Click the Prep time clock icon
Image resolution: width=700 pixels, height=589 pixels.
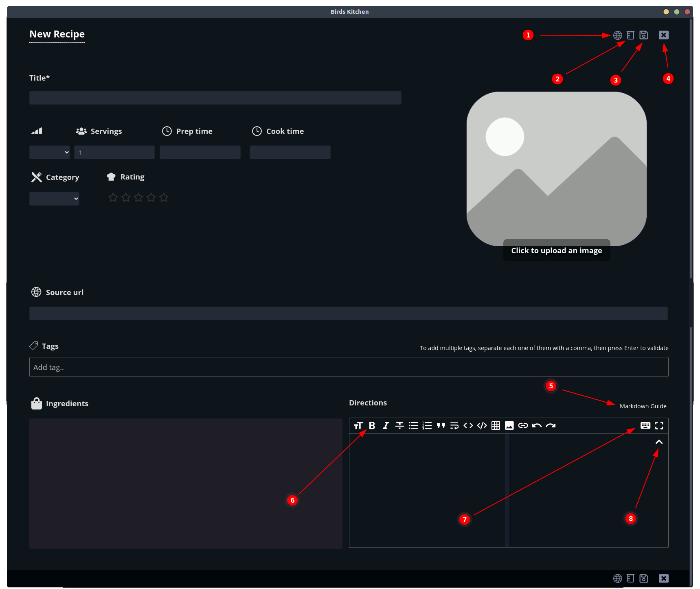pos(167,131)
